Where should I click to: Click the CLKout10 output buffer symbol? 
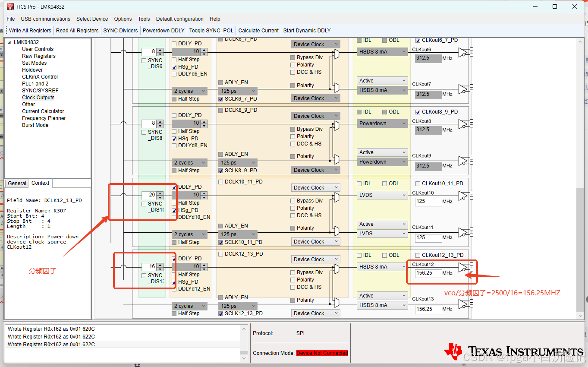(x=463, y=196)
